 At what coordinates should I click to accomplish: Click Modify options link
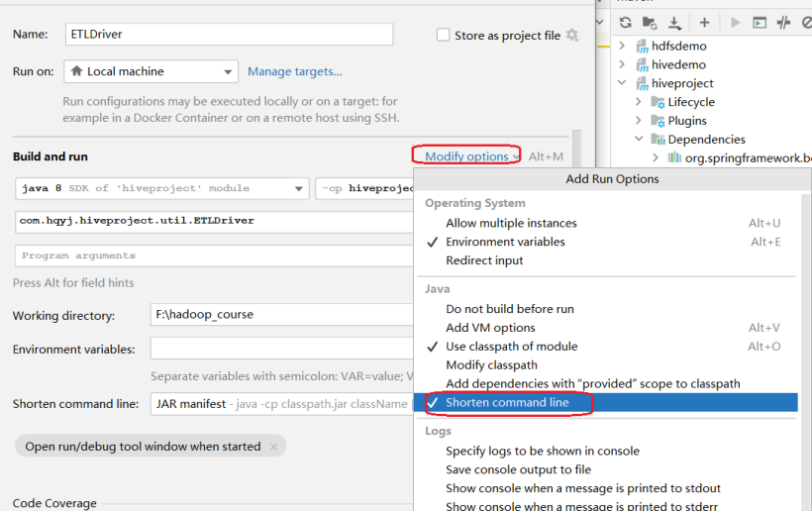(467, 156)
